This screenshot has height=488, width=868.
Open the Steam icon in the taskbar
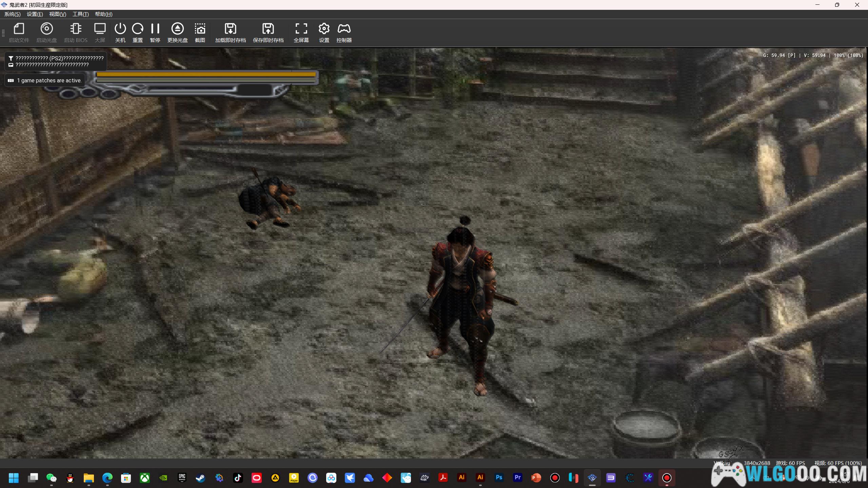200,478
